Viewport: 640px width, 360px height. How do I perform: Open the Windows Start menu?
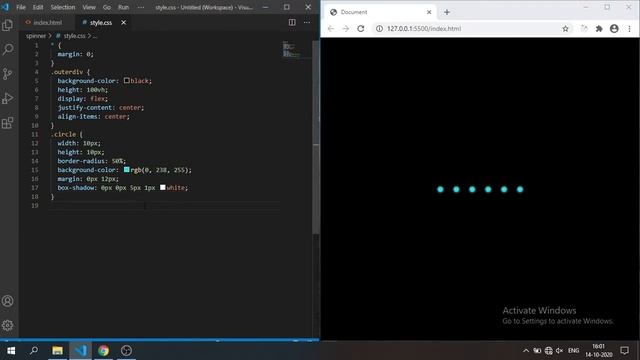pyautogui.click(x=11, y=351)
